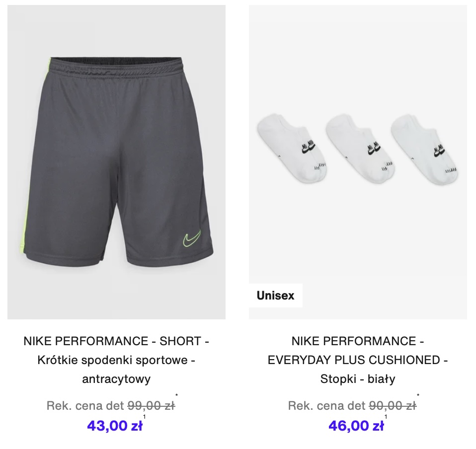Open the white Nike socks product image
This screenshot has width=476, height=449.
[x=358, y=162]
